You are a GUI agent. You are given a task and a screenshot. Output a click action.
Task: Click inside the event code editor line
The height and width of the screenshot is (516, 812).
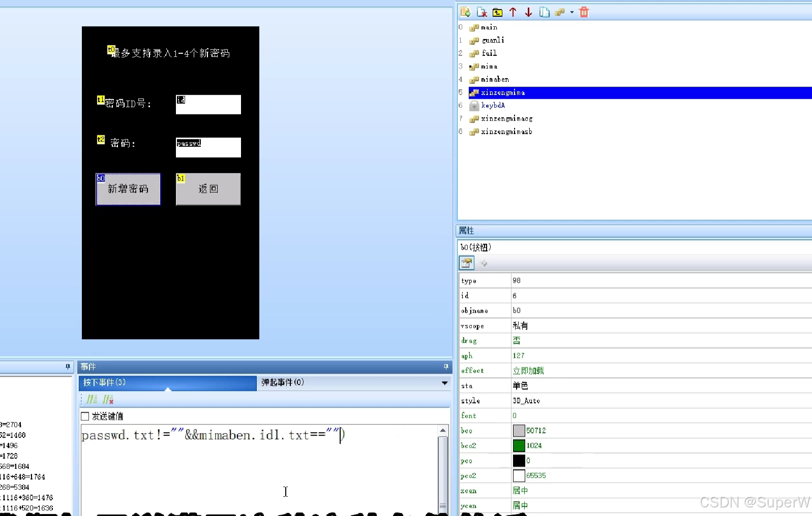(214, 435)
